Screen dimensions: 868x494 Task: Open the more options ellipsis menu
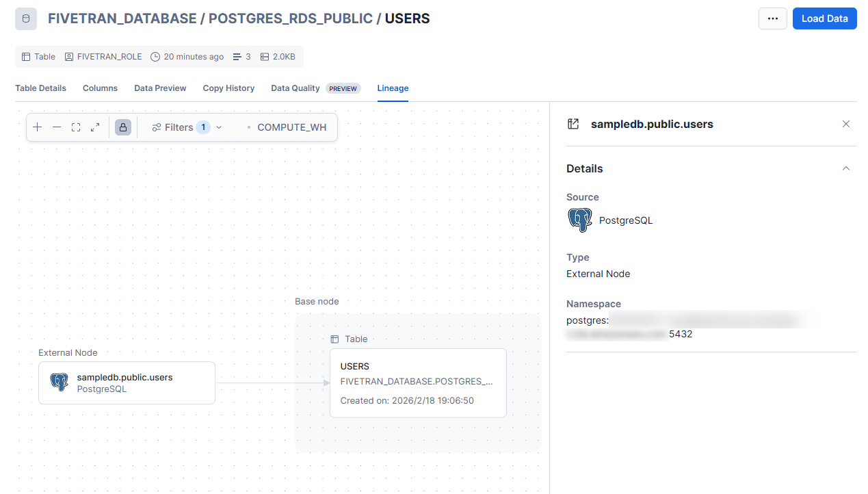(773, 18)
